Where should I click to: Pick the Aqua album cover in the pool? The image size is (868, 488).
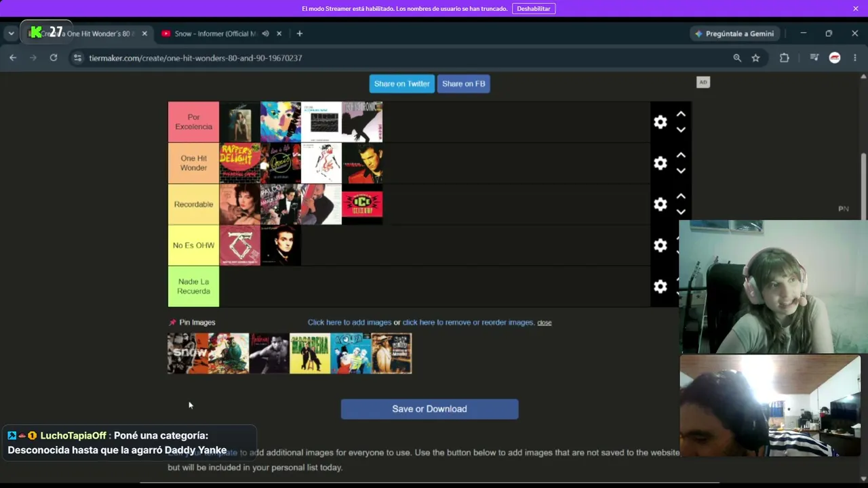tap(351, 353)
